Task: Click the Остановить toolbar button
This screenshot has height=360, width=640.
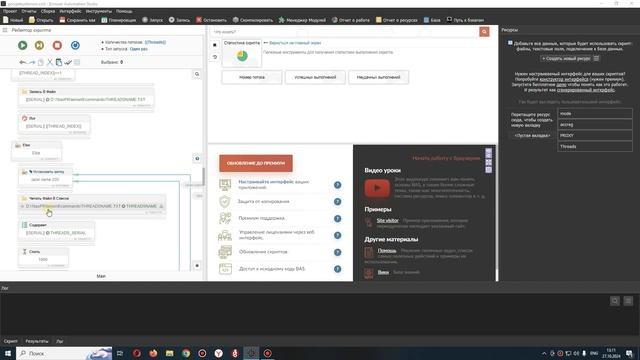Action: 211,20
